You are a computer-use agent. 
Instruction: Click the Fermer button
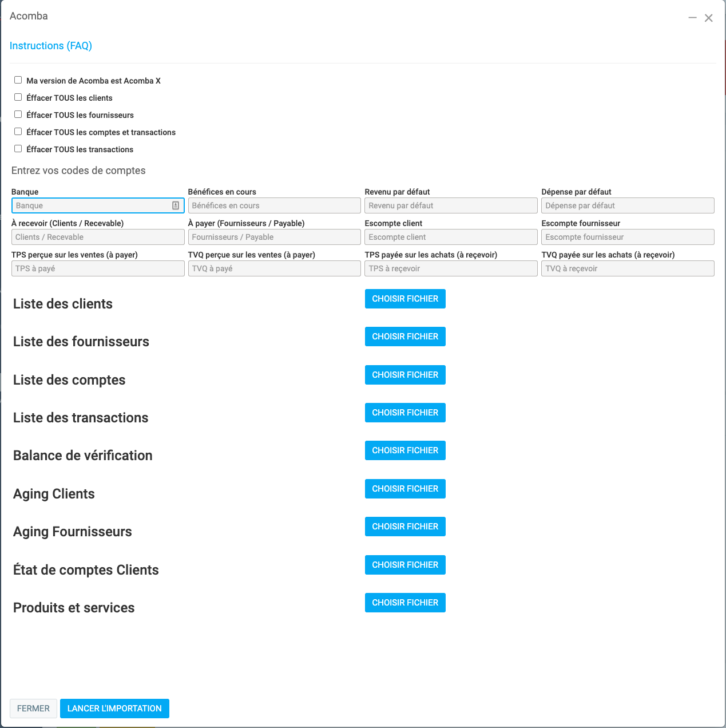click(33, 709)
